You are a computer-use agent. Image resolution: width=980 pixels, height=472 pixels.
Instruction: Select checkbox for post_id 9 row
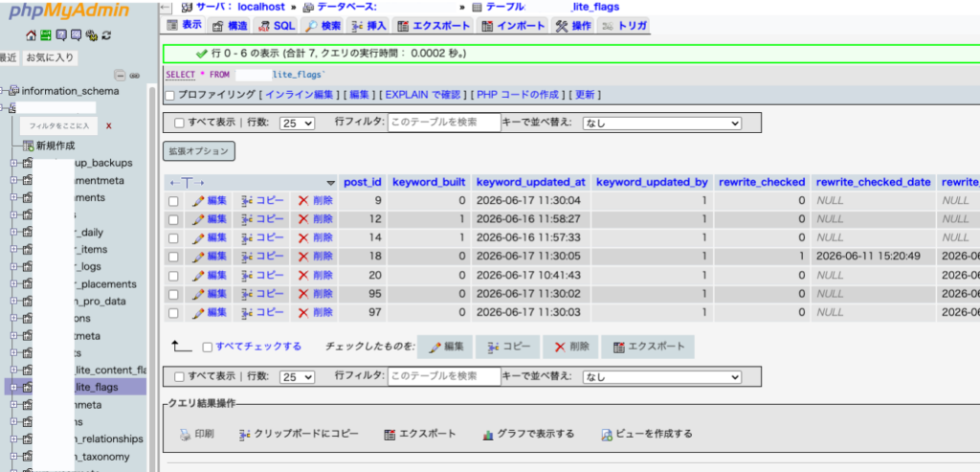(174, 201)
